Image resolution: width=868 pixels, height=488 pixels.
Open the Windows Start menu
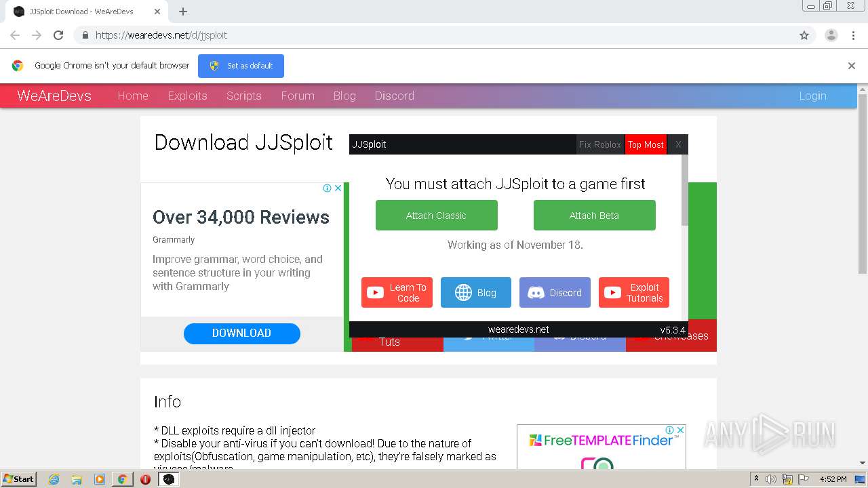[19, 479]
